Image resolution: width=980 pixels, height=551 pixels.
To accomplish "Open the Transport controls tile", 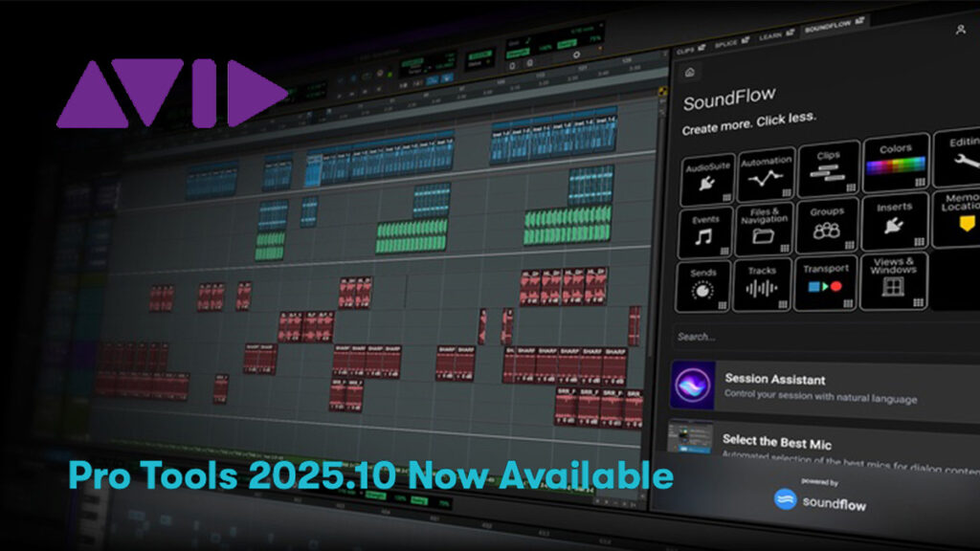I will point(825,281).
